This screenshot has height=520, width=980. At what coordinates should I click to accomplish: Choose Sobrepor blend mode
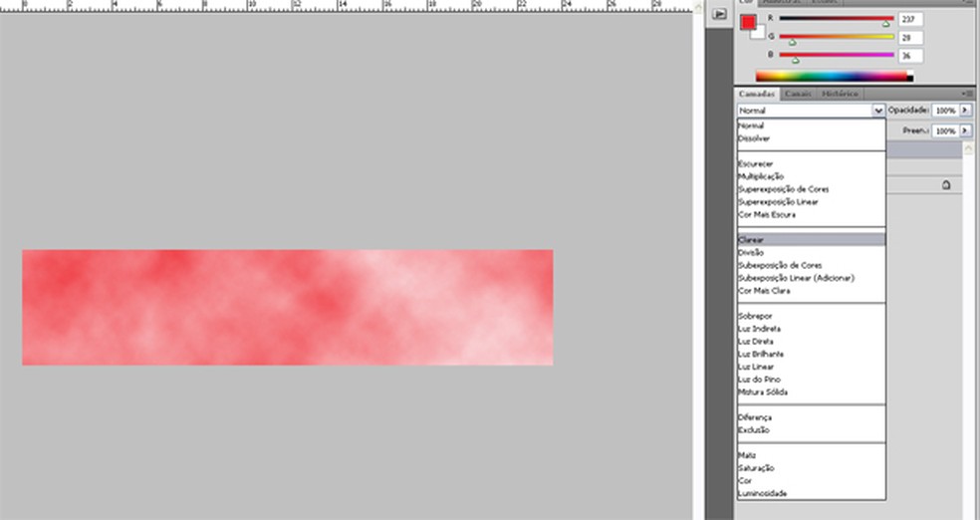[x=812, y=316]
